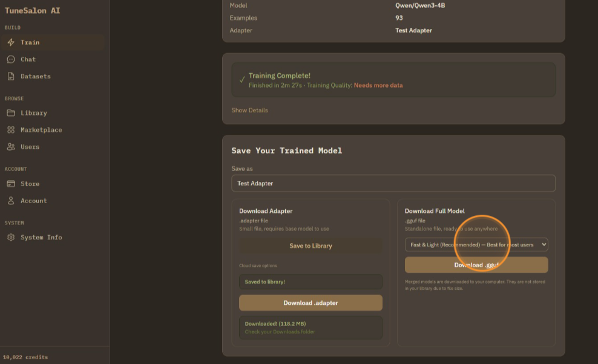Open the Marketplace menu item
This screenshot has width=598, height=364.
click(41, 130)
